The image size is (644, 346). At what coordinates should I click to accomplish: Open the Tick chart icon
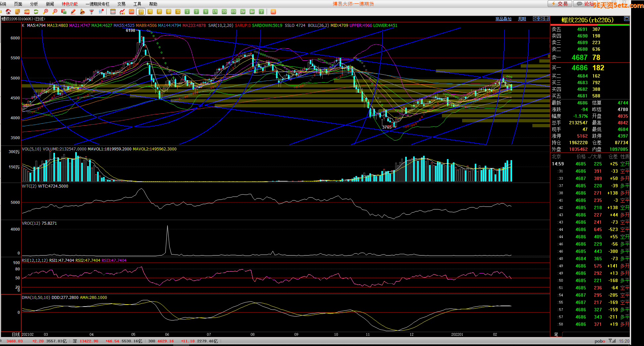point(132,12)
